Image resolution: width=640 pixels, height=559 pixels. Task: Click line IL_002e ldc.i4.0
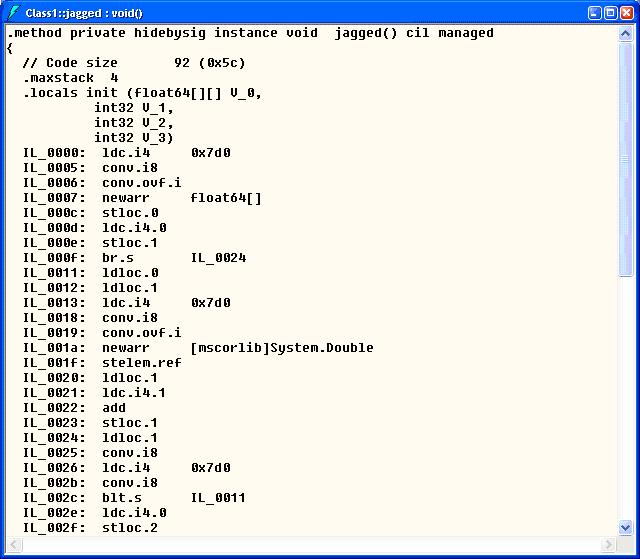point(95,513)
